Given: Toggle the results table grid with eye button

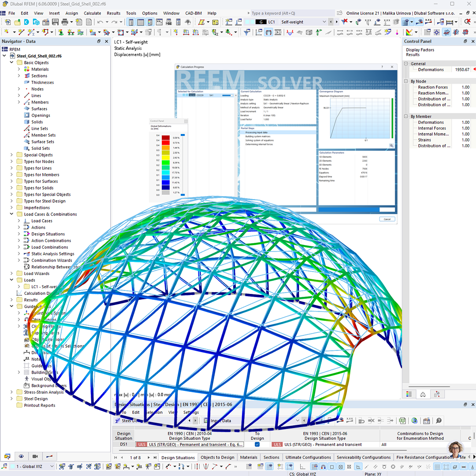Looking at the screenshot, I should point(405,22).
